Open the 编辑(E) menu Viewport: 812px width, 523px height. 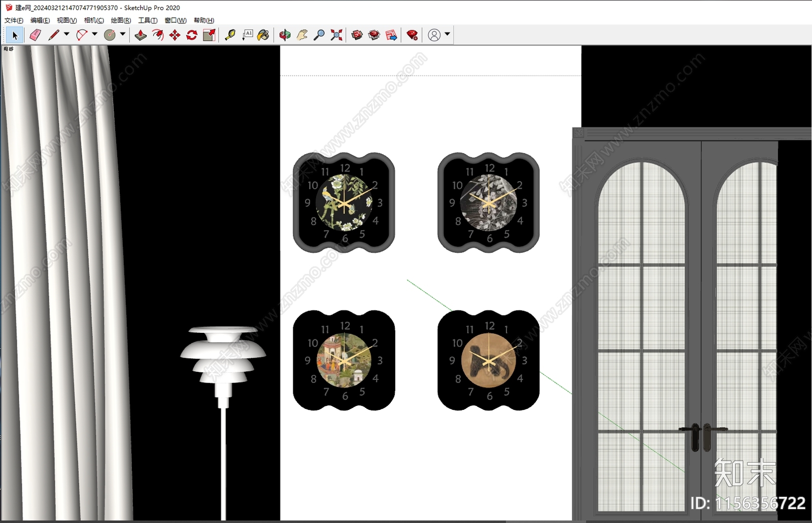point(40,20)
